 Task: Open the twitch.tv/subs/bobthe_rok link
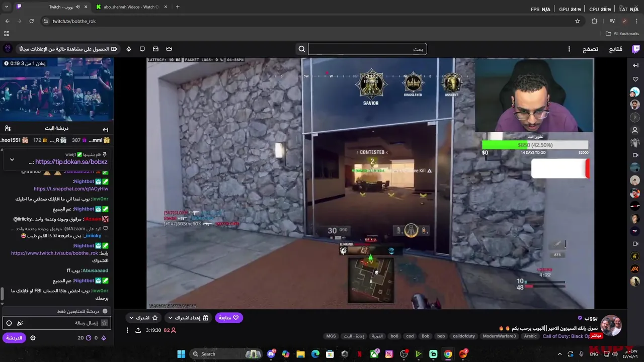(54, 253)
